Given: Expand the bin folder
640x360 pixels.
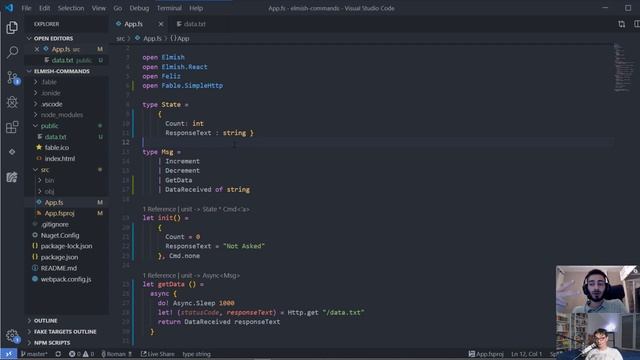Looking at the screenshot, I should pyautogui.click(x=49, y=180).
